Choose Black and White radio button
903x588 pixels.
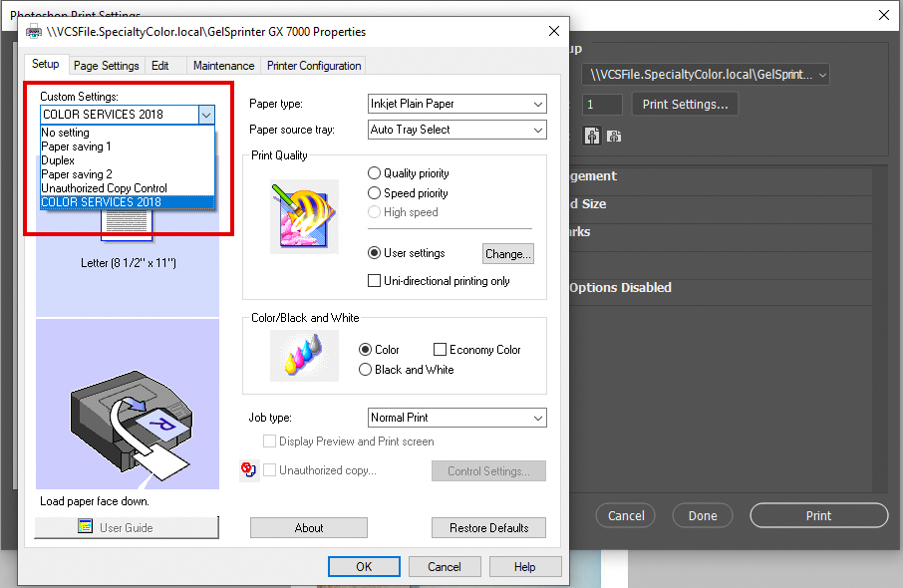(x=366, y=370)
